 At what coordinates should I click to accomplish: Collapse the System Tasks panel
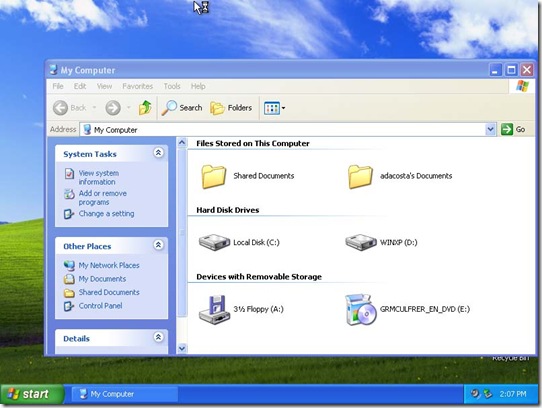click(x=158, y=152)
